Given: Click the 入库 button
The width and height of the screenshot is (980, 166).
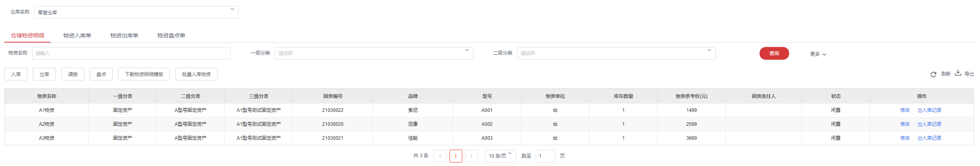Looking at the screenshot, I should 16,74.
